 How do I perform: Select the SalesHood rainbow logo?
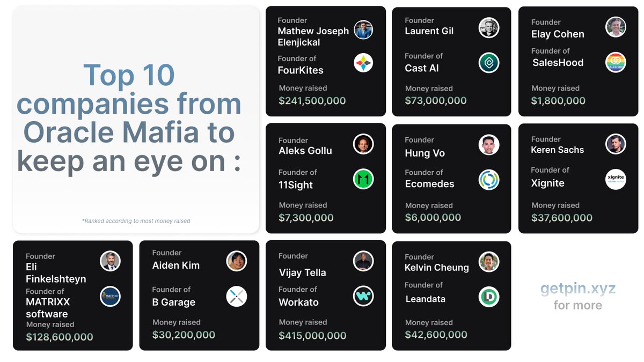click(x=616, y=62)
